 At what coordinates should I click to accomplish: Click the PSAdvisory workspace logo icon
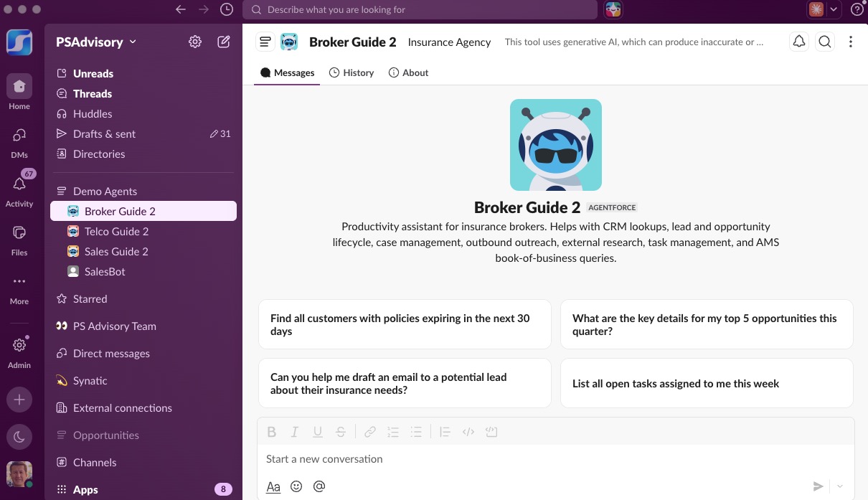[x=19, y=41]
